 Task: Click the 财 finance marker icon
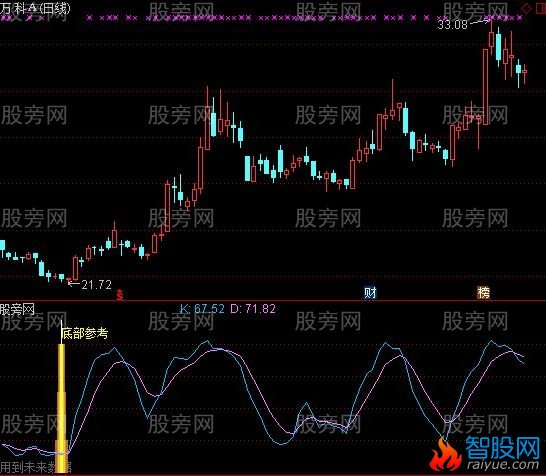click(x=370, y=292)
